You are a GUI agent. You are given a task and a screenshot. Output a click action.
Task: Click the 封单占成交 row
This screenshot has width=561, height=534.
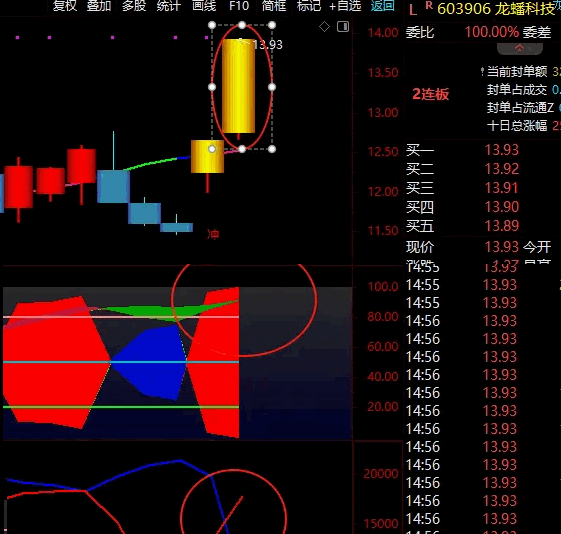coord(523,90)
